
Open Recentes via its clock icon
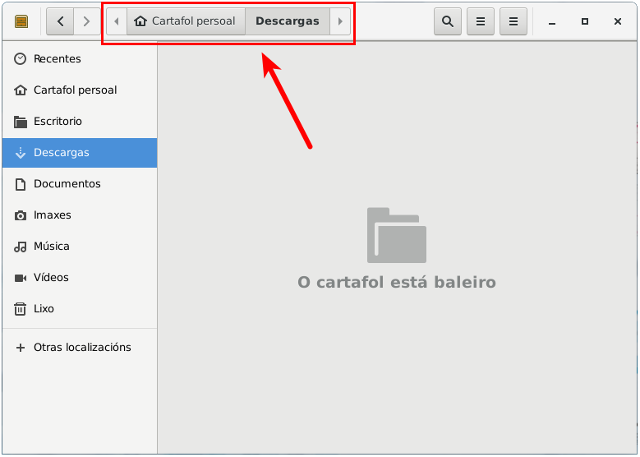pos(20,59)
